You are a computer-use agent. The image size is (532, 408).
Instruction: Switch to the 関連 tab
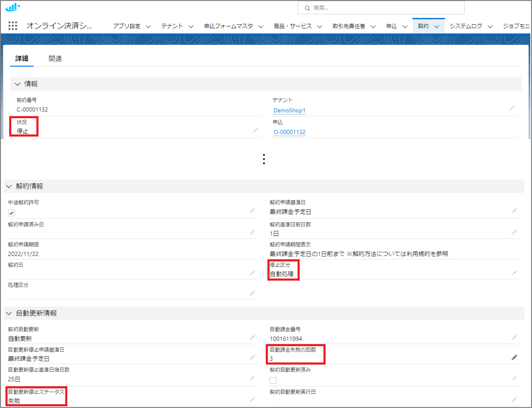tap(55, 59)
